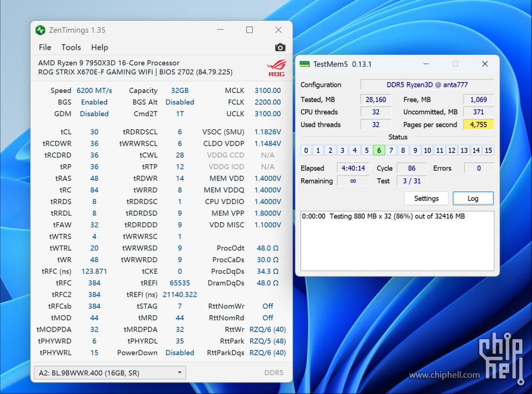Click the Settings button in TestMem5
This screenshot has width=532, height=394.
[x=426, y=198]
